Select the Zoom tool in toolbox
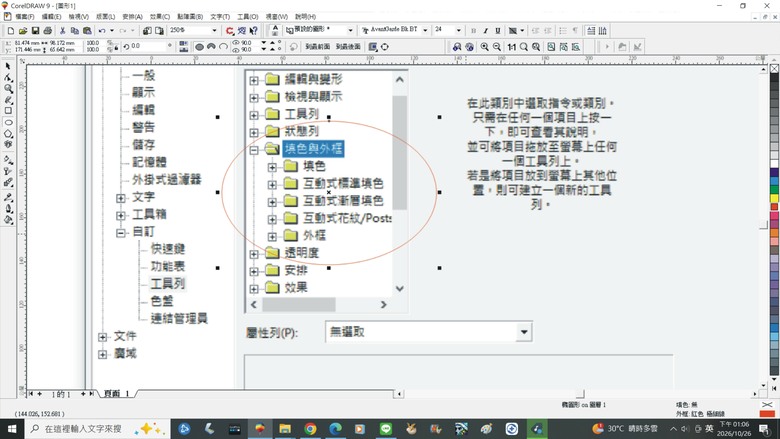Viewport: 780px width, 439px height. coord(8,88)
